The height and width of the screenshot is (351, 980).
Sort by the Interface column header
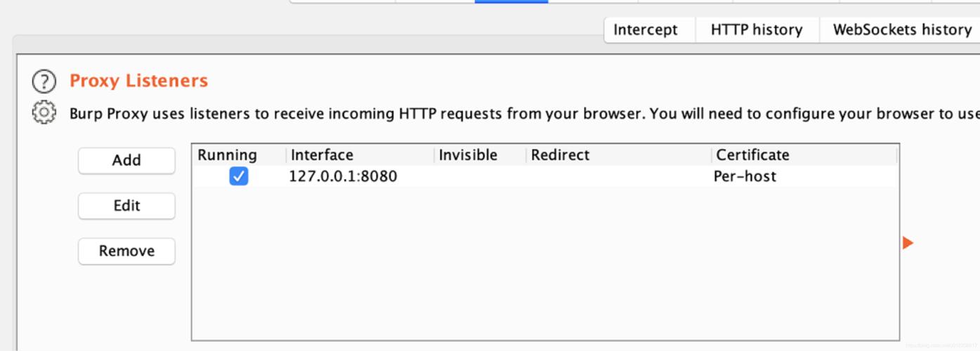322,155
